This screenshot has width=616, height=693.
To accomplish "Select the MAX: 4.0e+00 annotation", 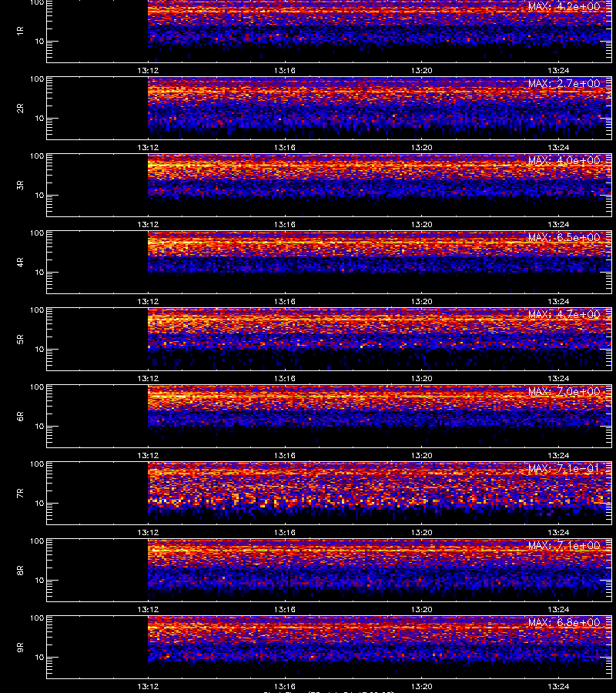I will point(564,160).
